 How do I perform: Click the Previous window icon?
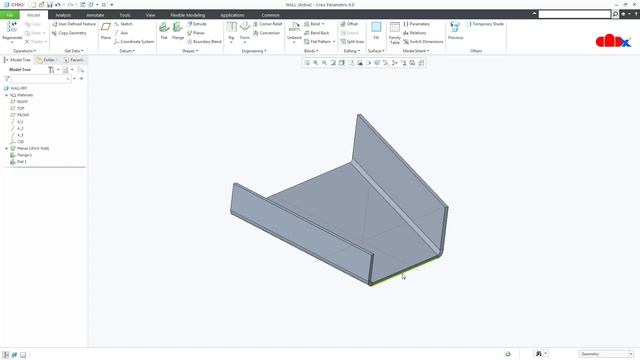(456, 28)
